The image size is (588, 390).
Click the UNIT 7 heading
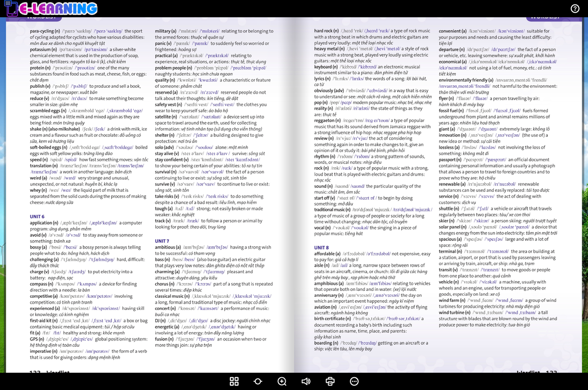click(162, 241)
